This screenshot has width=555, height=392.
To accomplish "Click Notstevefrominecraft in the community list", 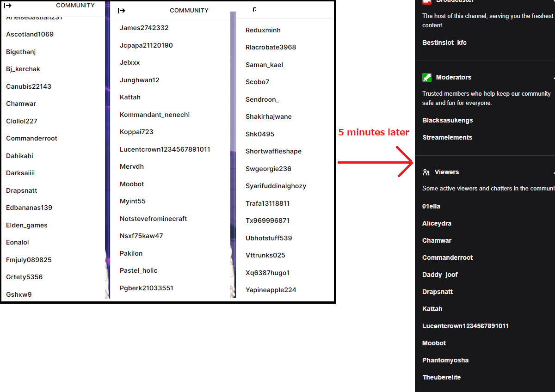I will [x=153, y=219].
